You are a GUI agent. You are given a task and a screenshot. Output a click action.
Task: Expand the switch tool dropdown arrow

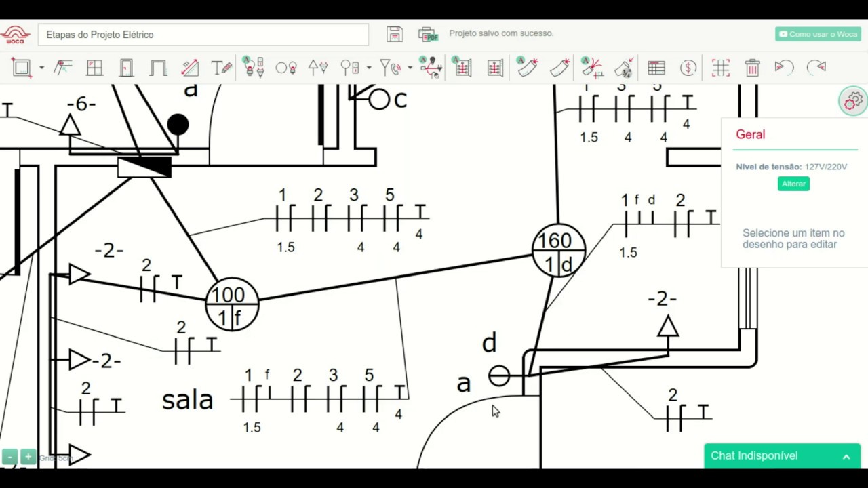point(369,68)
